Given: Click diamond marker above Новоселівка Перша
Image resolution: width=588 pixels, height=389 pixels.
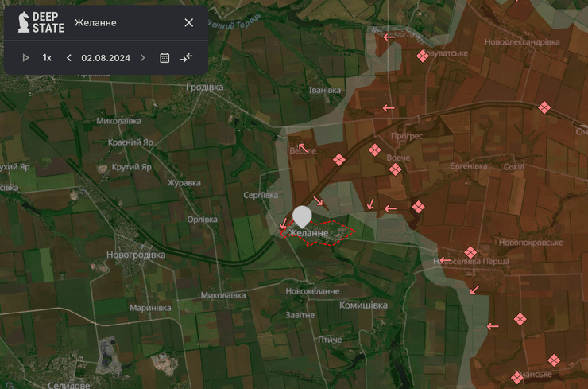Looking at the screenshot, I should (470, 251).
